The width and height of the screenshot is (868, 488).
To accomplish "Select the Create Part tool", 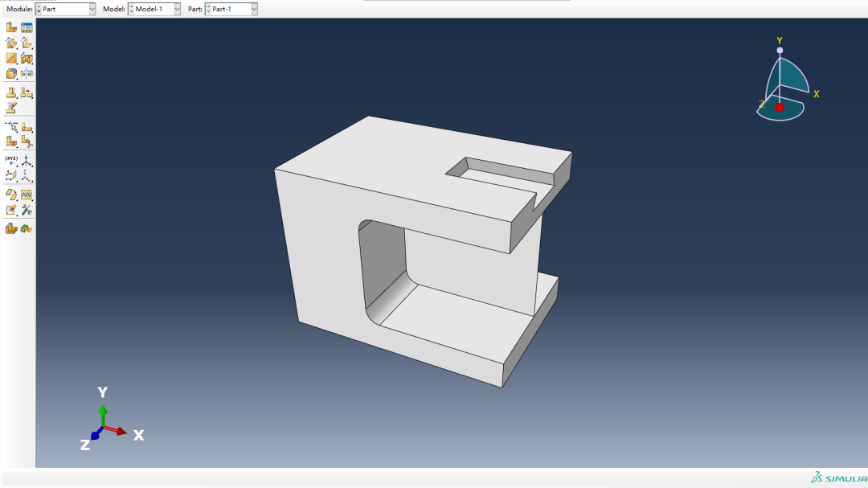I will click(11, 27).
